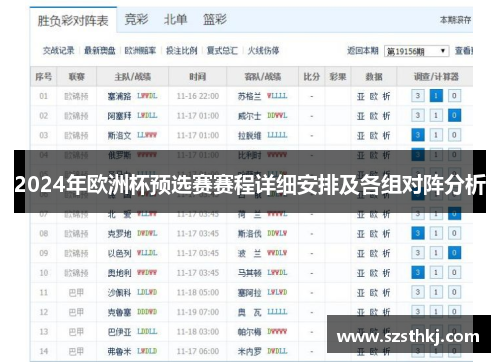The width and height of the screenshot is (500, 362).
Task: Click away team 米内罗
Action: pyautogui.click(x=249, y=351)
